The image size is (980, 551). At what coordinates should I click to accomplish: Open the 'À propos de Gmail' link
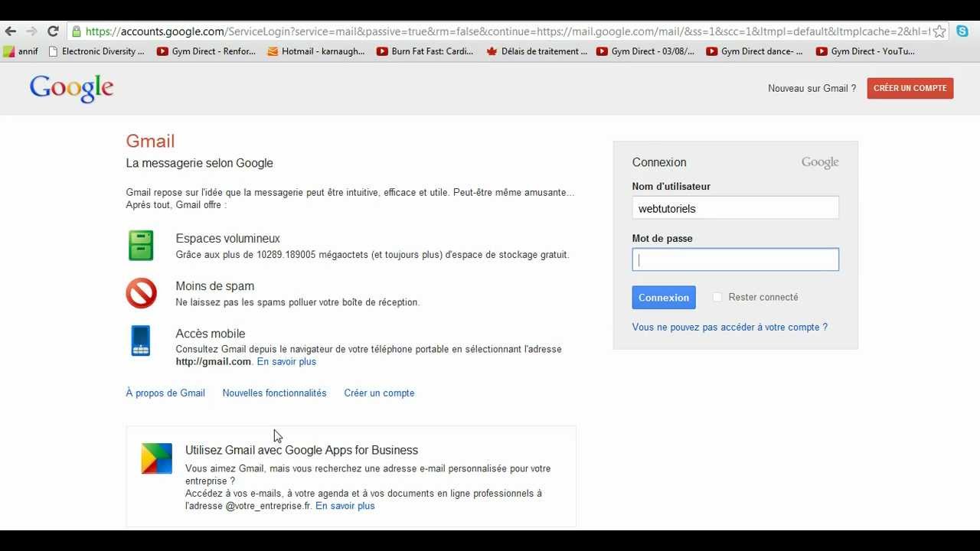pos(165,393)
